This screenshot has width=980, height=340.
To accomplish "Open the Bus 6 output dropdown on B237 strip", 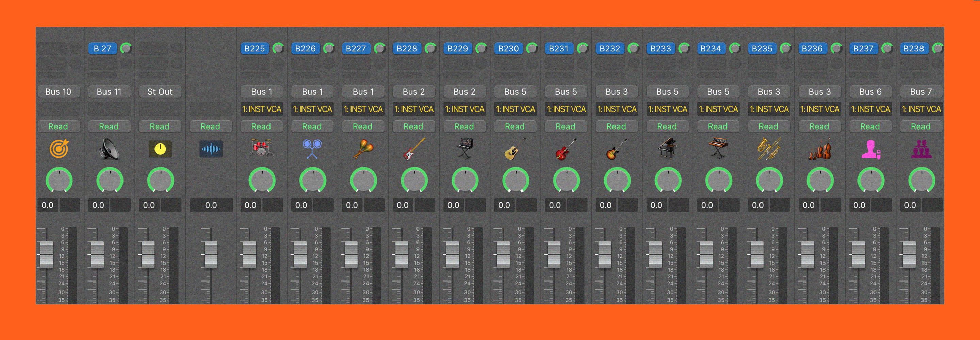I will pos(870,92).
